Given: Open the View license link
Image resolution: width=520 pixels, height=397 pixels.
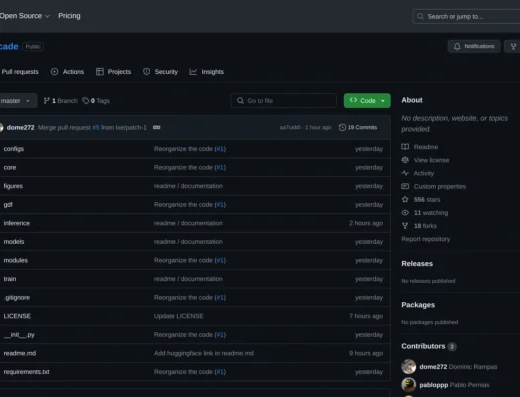Looking at the screenshot, I should tap(431, 160).
